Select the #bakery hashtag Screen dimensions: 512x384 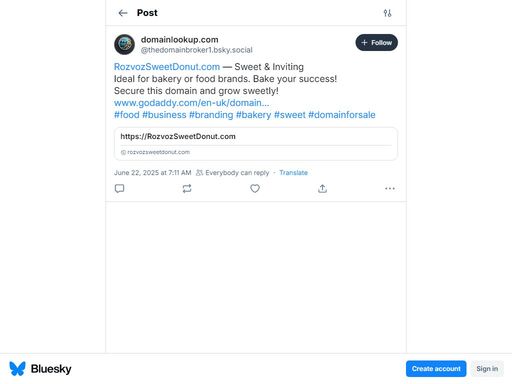pyautogui.click(x=253, y=115)
